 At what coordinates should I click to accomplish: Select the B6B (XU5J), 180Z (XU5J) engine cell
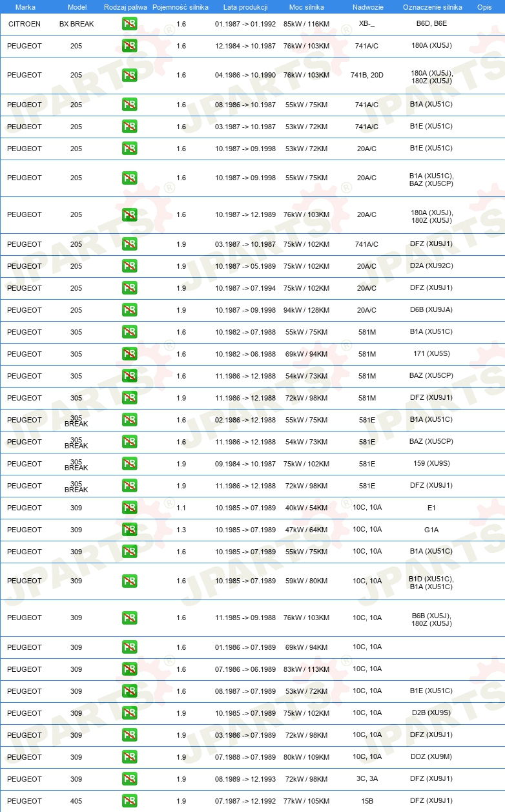tap(431, 619)
